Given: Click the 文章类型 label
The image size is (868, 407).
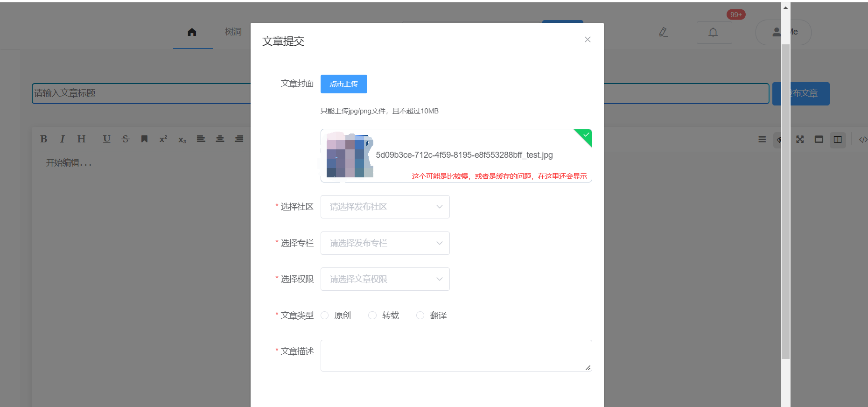Looking at the screenshot, I should 297,316.
